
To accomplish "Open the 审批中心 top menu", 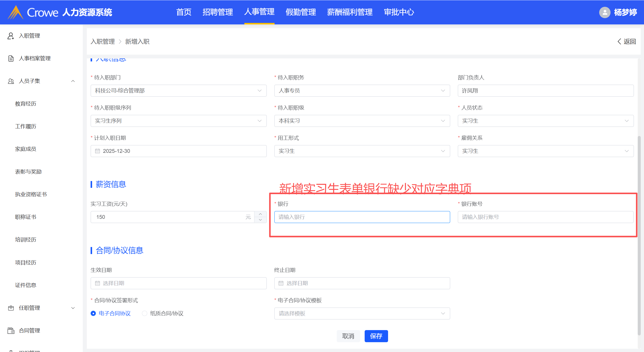I will pyautogui.click(x=399, y=12).
